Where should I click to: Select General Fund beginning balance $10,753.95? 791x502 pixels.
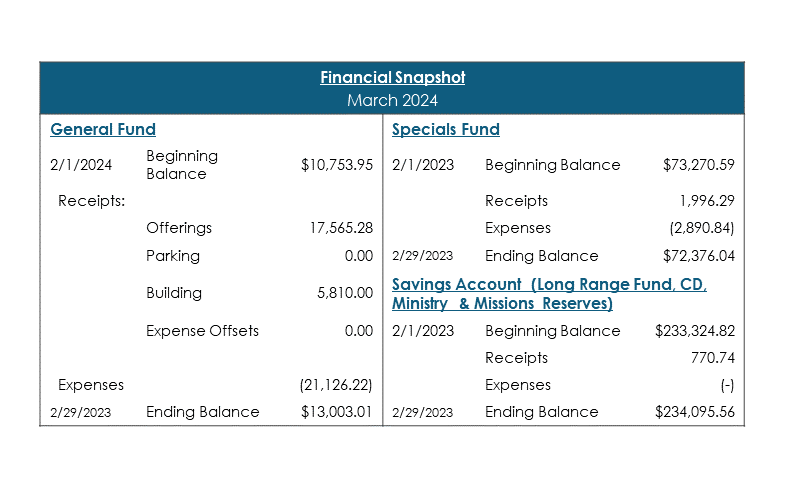coord(337,165)
